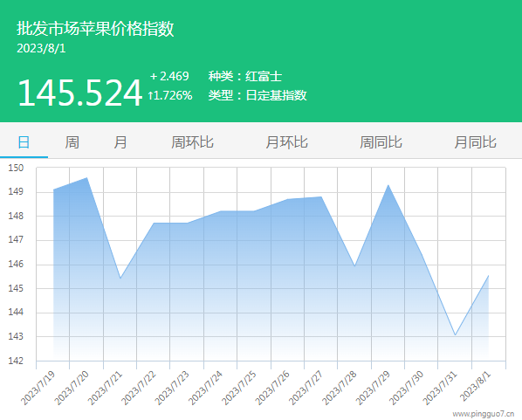Click the 2023/7/26 axis label
This screenshot has width=522, height=420.
coord(272,388)
